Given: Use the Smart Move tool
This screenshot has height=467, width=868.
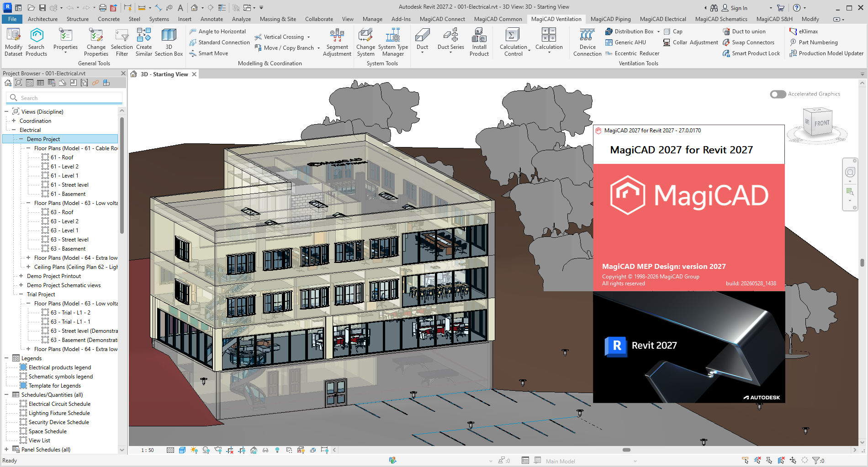Looking at the screenshot, I should tap(208, 53).
